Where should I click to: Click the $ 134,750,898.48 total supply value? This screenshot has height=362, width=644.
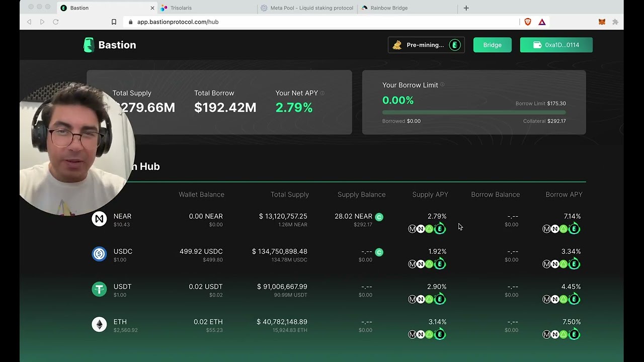pos(279,251)
